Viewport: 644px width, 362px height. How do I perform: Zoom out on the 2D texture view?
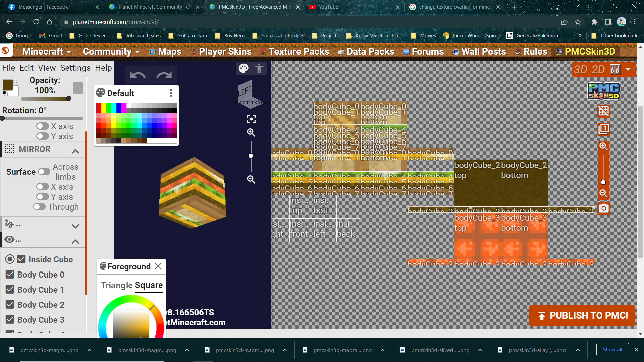[x=604, y=193]
